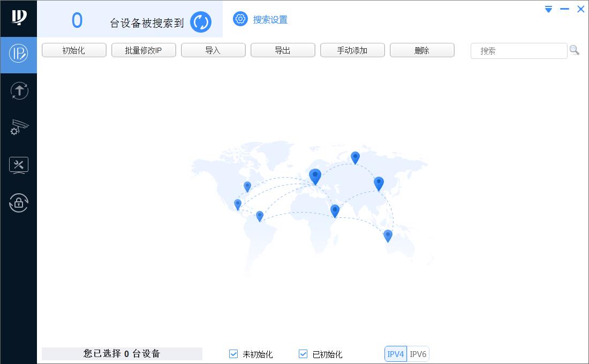This screenshot has width=589, height=364.
Task: Open the Device Upgrade sidebar panel
Action: [19, 90]
